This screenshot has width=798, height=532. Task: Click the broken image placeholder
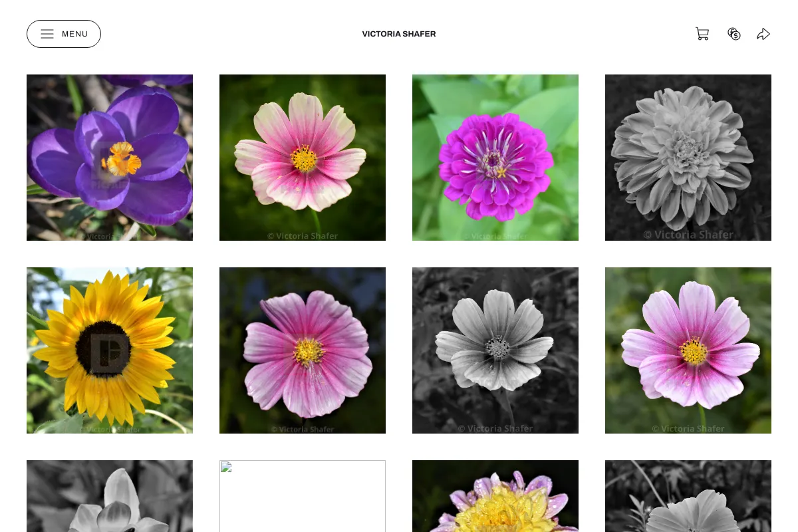coord(303,496)
